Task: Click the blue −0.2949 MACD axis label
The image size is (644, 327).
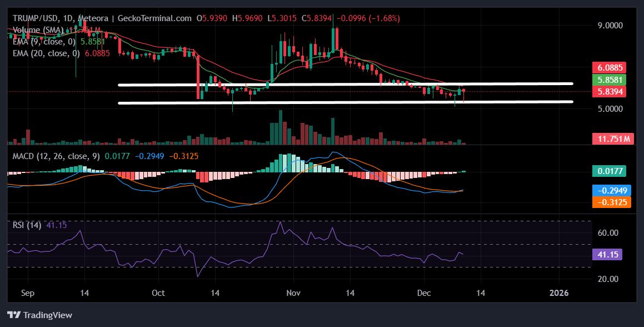Action: tap(612, 190)
